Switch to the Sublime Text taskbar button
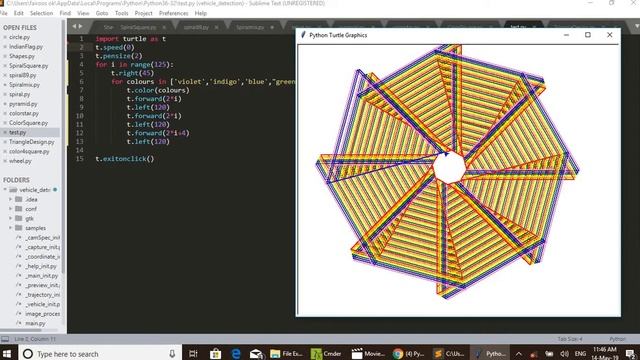The width and height of the screenshot is (640, 360). (x=449, y=353)
